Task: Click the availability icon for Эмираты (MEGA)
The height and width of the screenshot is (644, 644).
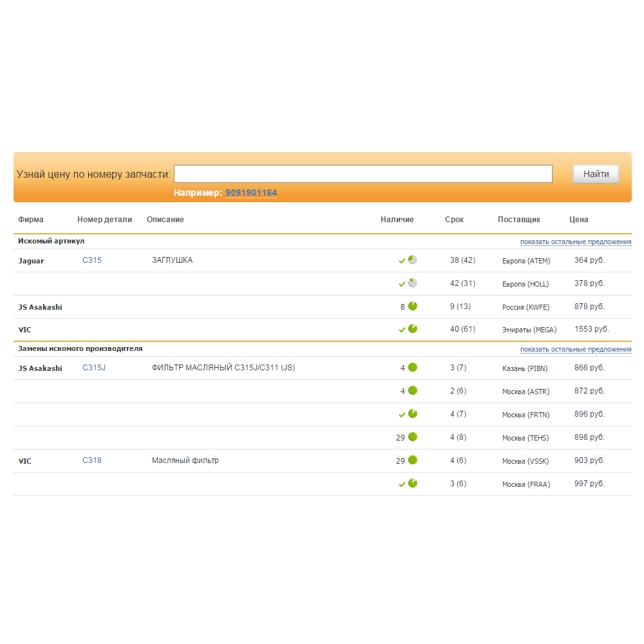Action: (413, 329)
